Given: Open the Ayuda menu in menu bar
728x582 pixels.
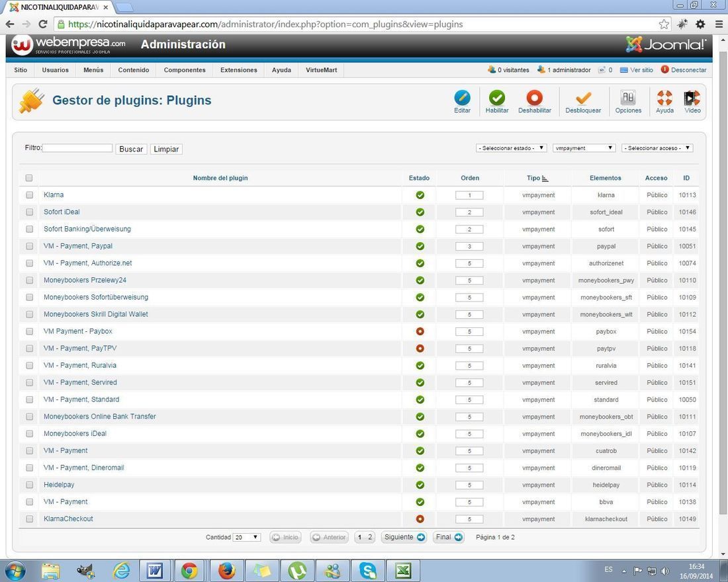Looking at the screenshot, I should pyautogui.click(x=281, y=70).
